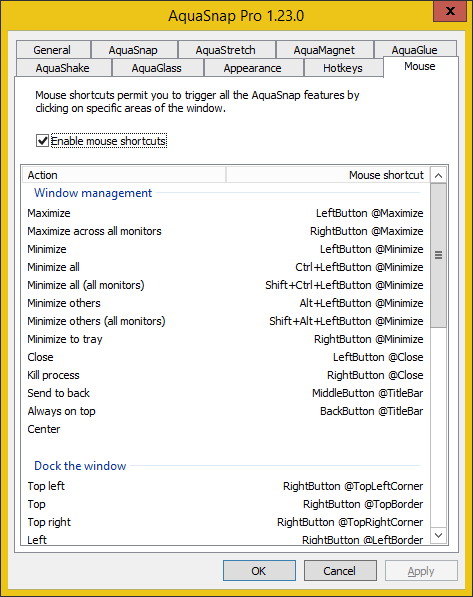Click the RightButton @TopLeftCorner shortcut
The image size is (473, 597).
click(353, 486)
